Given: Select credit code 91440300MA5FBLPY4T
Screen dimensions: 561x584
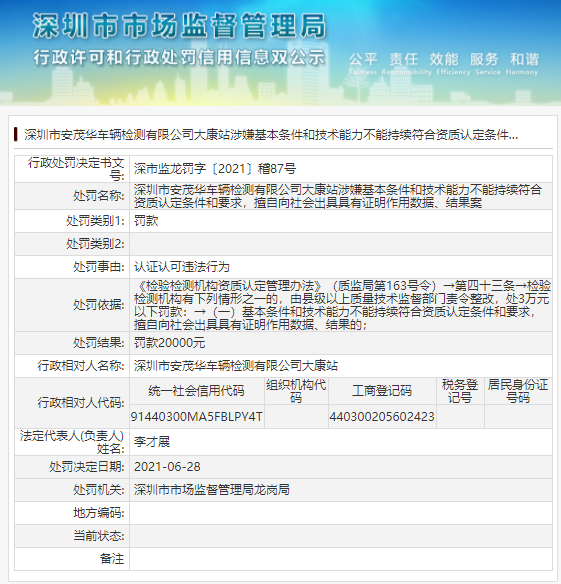Looking at the screenshot, I should pos(196,416).
